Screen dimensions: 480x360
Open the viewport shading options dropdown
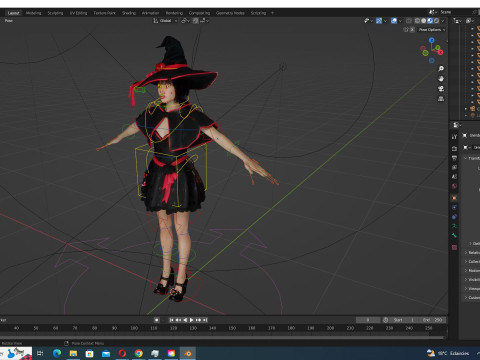pos(443,21)
